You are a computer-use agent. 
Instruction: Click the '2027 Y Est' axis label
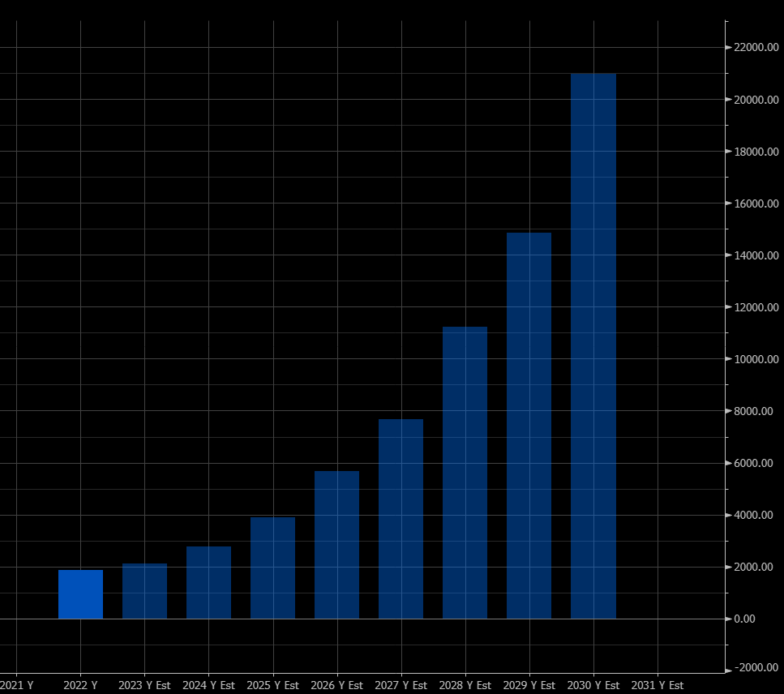click(401, 685)
